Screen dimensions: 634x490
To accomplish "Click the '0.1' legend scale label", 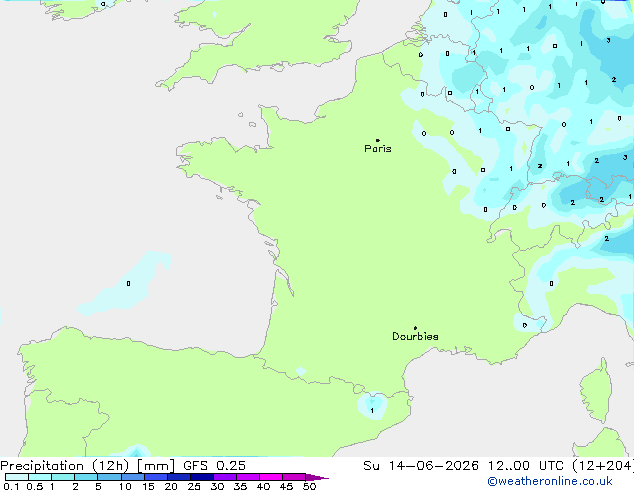I will tap(11, 486).
